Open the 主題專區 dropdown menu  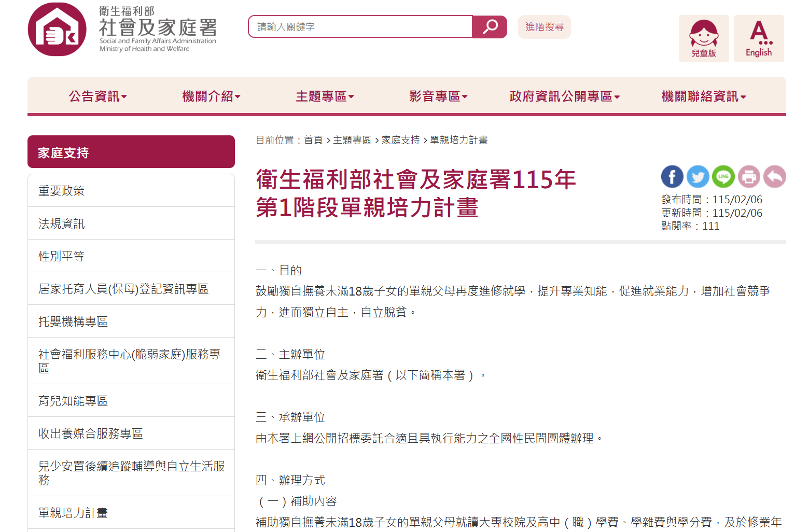point(325,96)
